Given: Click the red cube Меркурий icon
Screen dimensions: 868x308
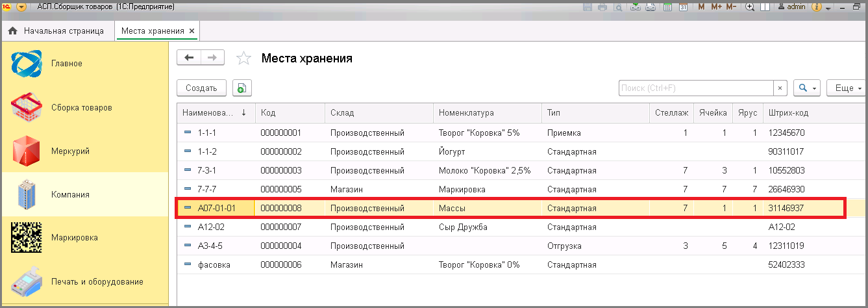Looking at the screenshot, I should point(27,151).
